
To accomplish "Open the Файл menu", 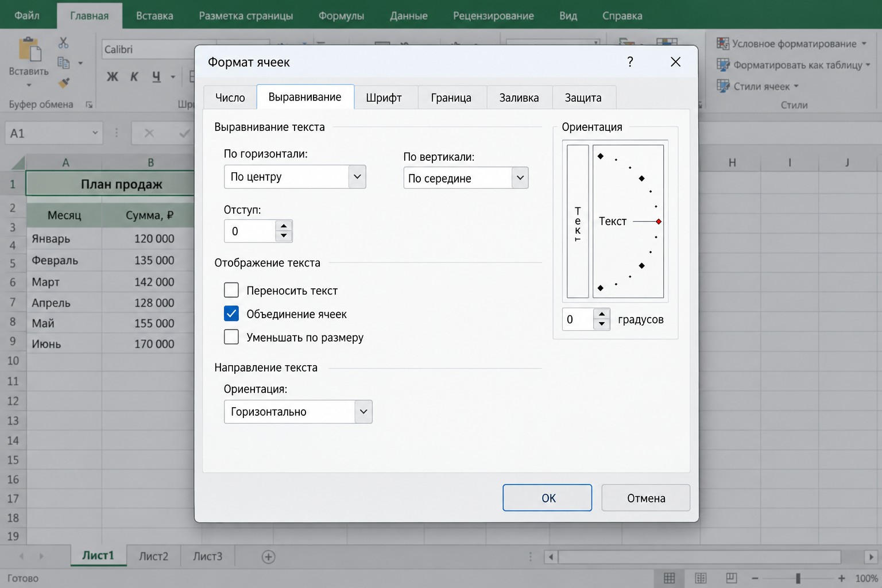I will [x=27, y=16].
